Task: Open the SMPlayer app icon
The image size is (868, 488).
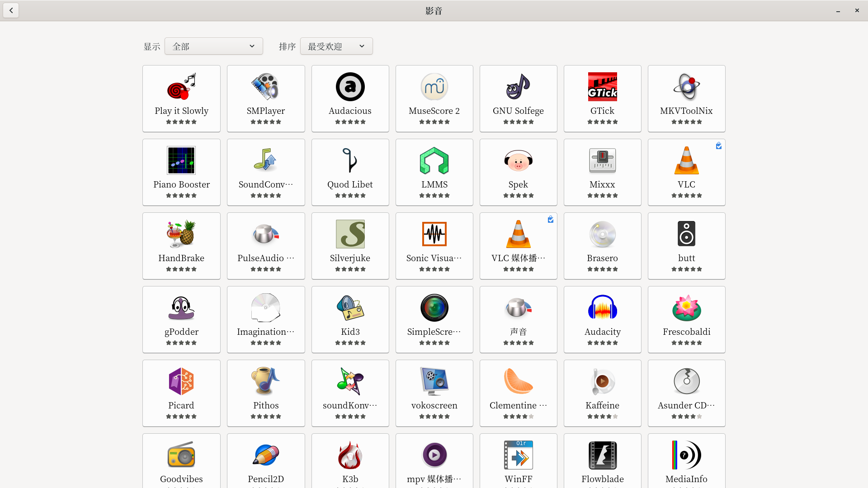Action: click(266, 86)
